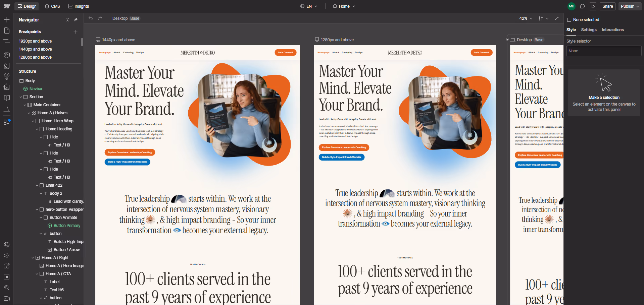Open the EN locale dropdown
Image resolution: width=644 pixels, height=305 pixels.
pos(309,6)
